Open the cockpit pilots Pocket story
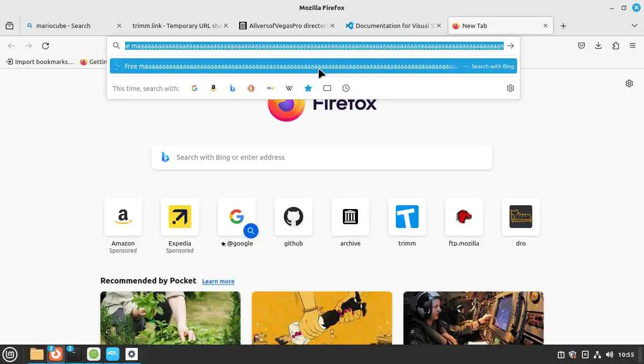Image resolution: width=644 pixels, height=364 pixels. tap(474, 318)
